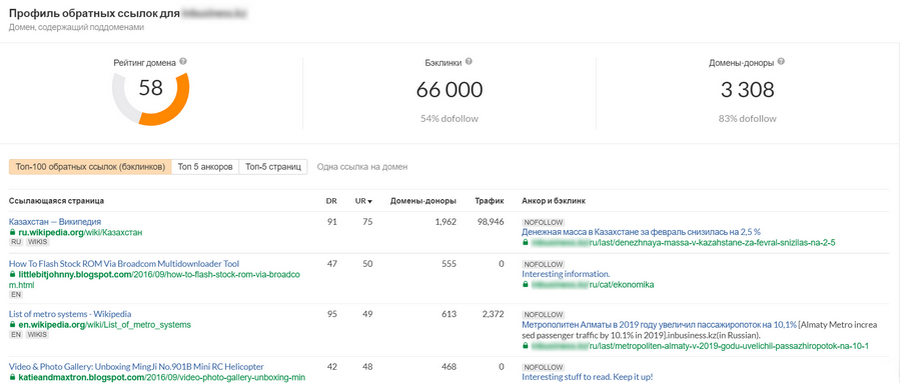Switch to the Топ 5 анкоров tab
Viewport: 900px width, 383px height.
205,167
